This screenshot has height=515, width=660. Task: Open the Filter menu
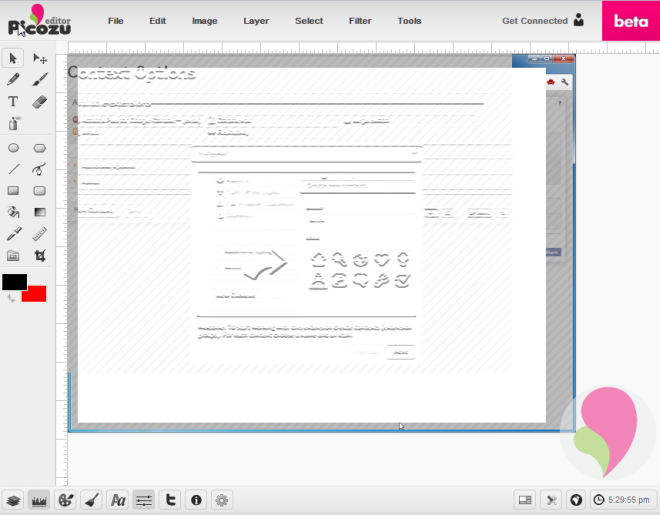pos(360,21)
